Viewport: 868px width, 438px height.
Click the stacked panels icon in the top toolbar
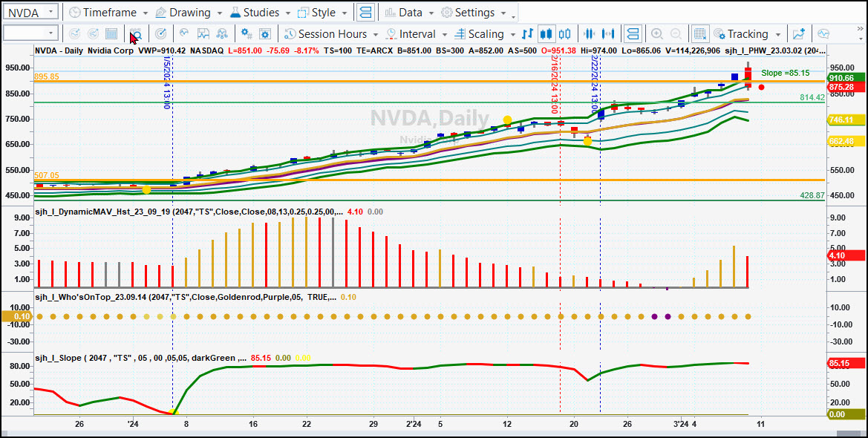pos(366,12)
